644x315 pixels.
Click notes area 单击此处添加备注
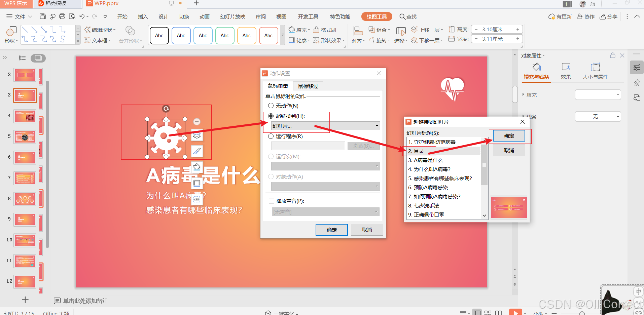tap(85, 301)
